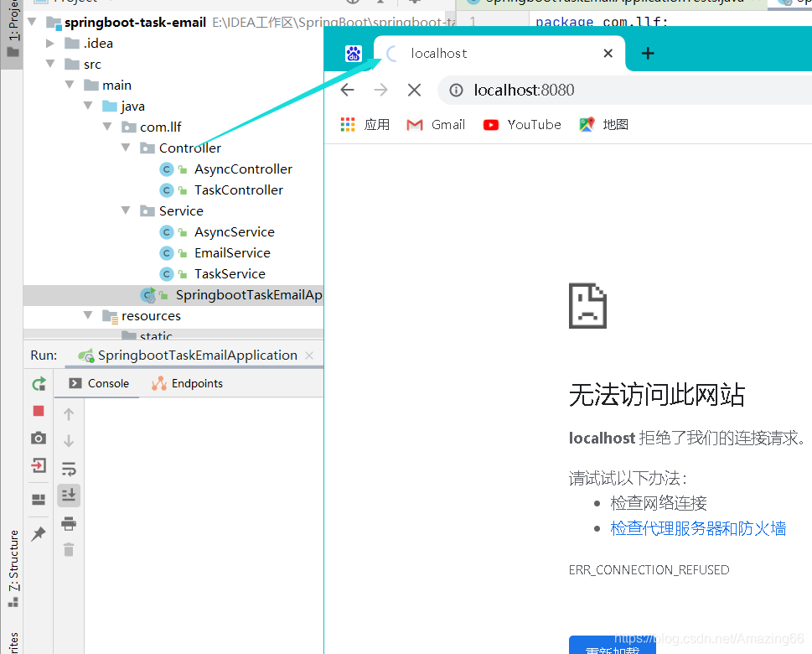This screenshot has height=654, width=812.
Task: Collapse the src folder
Action: pyautogui.click(x=50, y=64)
